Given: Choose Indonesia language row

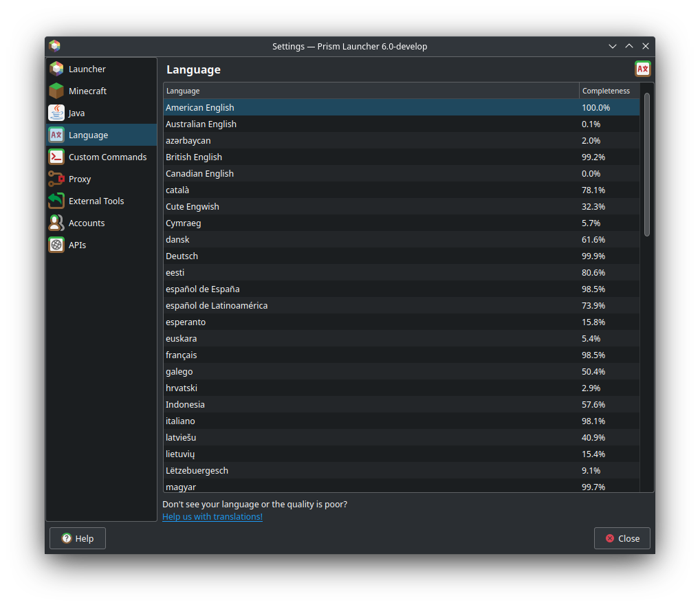Looking at the screenshot, I should tap(402, 405).
